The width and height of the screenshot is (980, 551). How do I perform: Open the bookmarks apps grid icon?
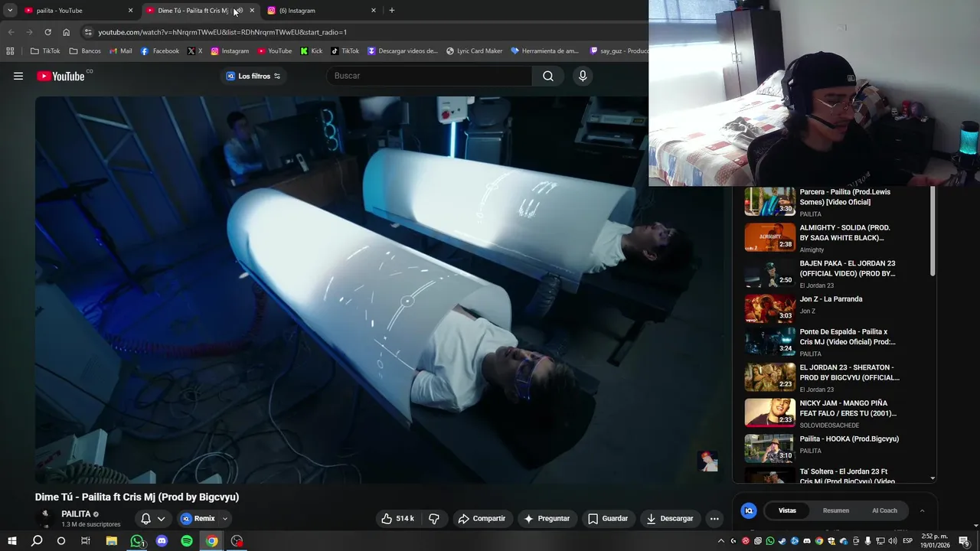[10, 51]
